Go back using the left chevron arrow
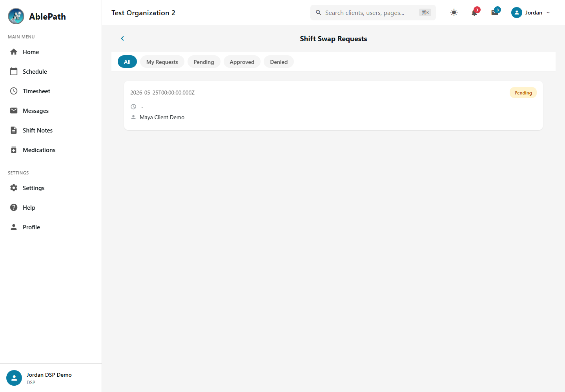 click(122, 38)
